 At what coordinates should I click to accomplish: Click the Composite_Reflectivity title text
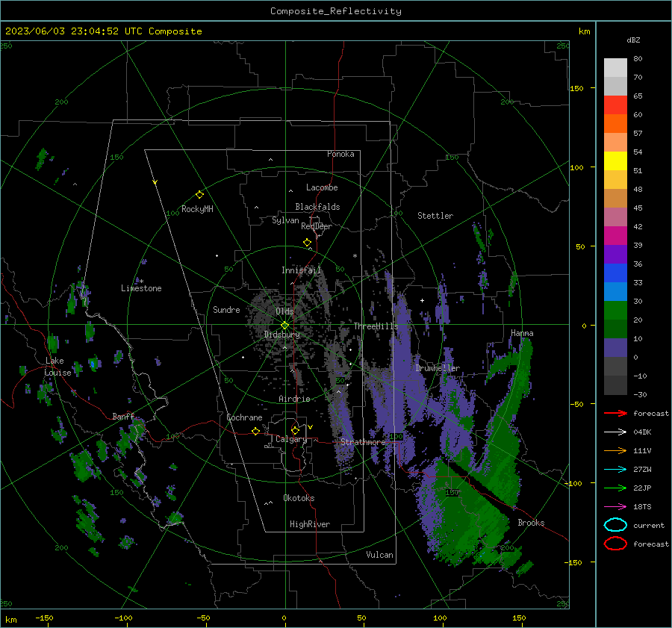coord(336,11)
